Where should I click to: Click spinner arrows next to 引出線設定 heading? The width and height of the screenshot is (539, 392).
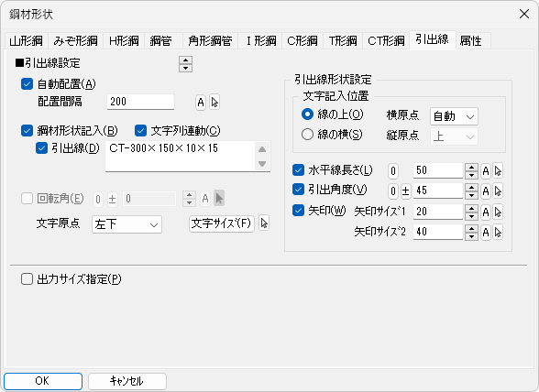[x=185, y=64]
